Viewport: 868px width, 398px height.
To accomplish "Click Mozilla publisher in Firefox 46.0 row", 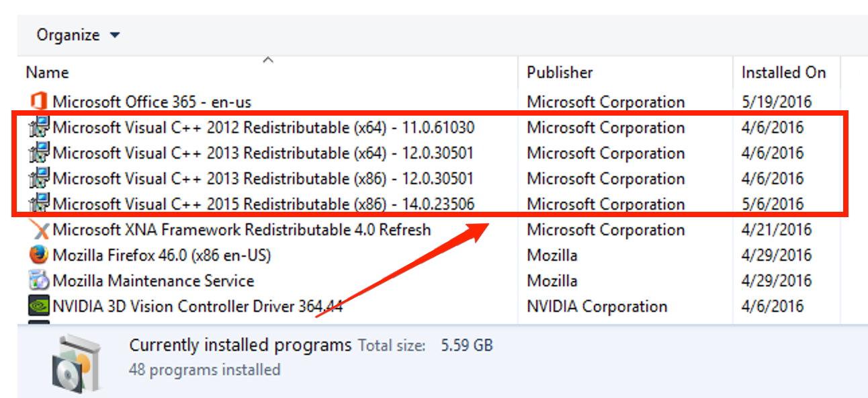I will (x=552, y=255).
